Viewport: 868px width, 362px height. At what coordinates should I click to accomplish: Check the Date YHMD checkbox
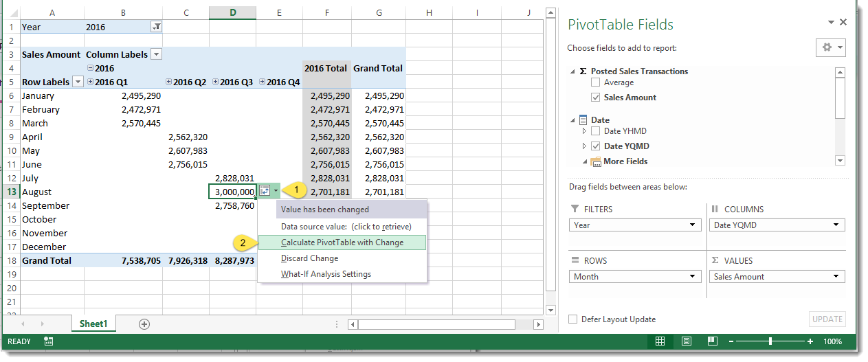595,131
